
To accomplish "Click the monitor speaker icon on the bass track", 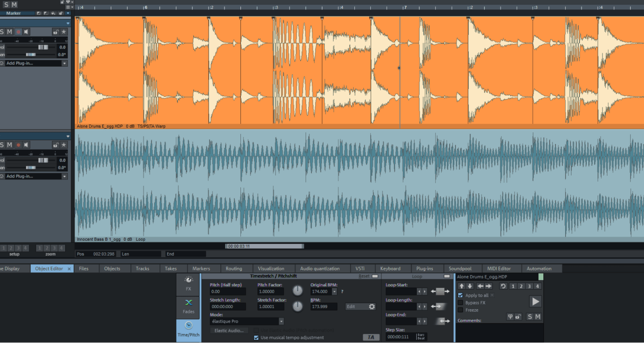I will [x=26, y=145].
